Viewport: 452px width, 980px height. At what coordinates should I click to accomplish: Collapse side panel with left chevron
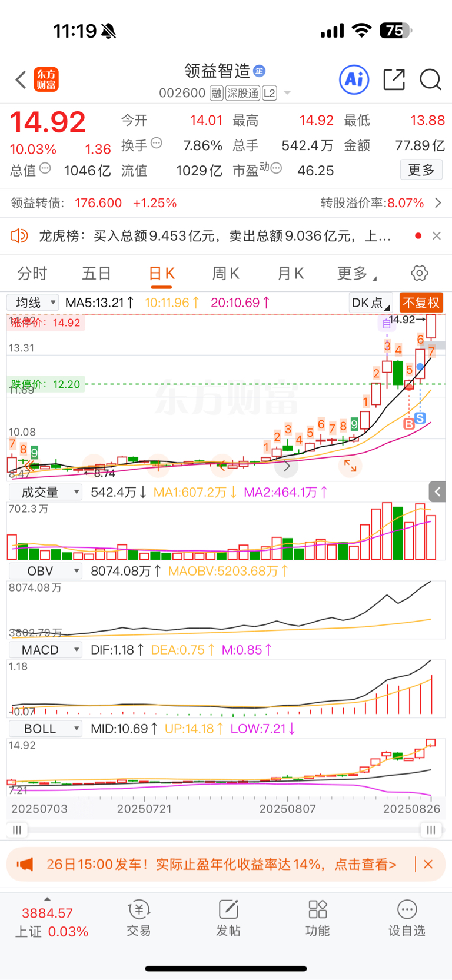tap(437, 492)
